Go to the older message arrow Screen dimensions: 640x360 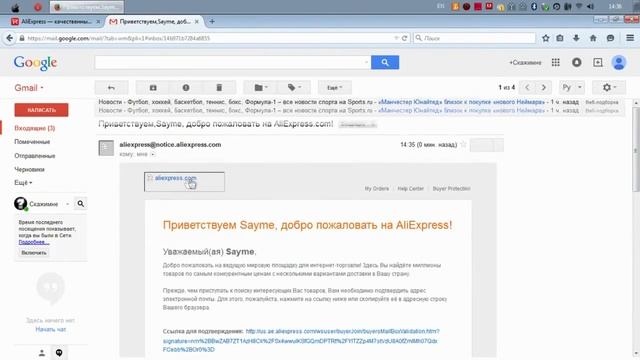pos(544,87)
